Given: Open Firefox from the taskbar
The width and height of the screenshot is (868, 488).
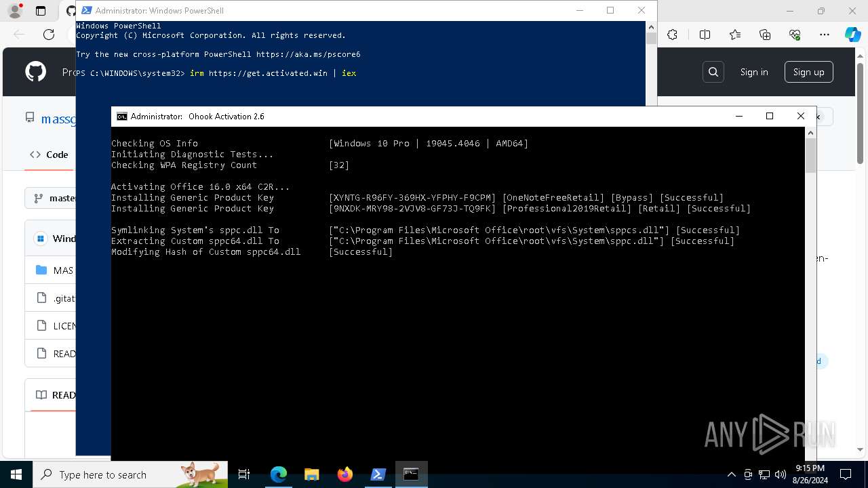Looking at the screenshot, I should point(345,474).
